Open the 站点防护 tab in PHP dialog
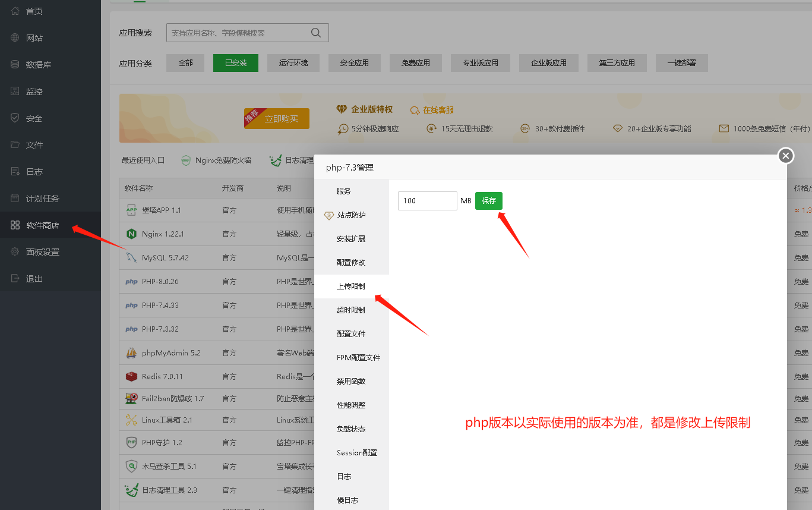The height and width of the screenshot is (510, 812). pyautogui.click(x=352, y=215)
